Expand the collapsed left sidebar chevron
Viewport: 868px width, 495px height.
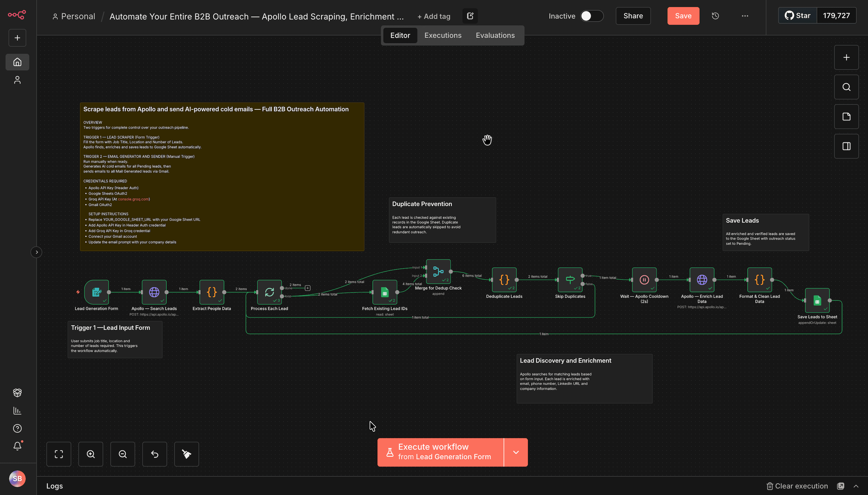pyautogui.click(x=36, y=252)
